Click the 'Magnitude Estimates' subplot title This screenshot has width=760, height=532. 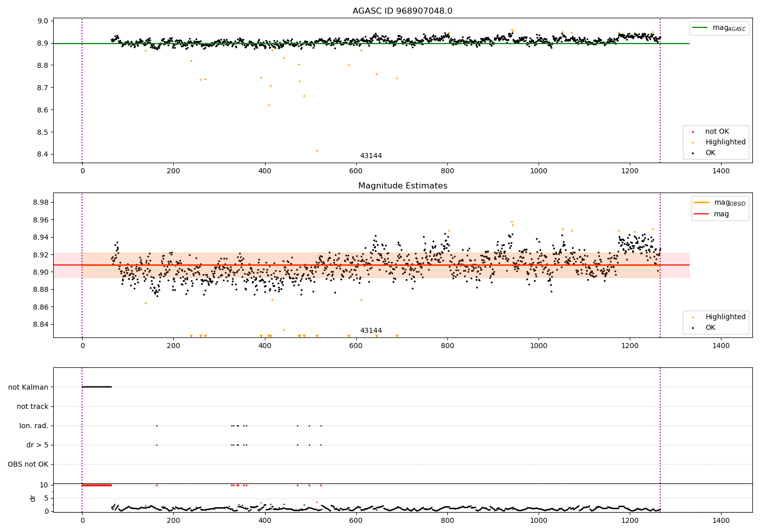coord(402,186)
